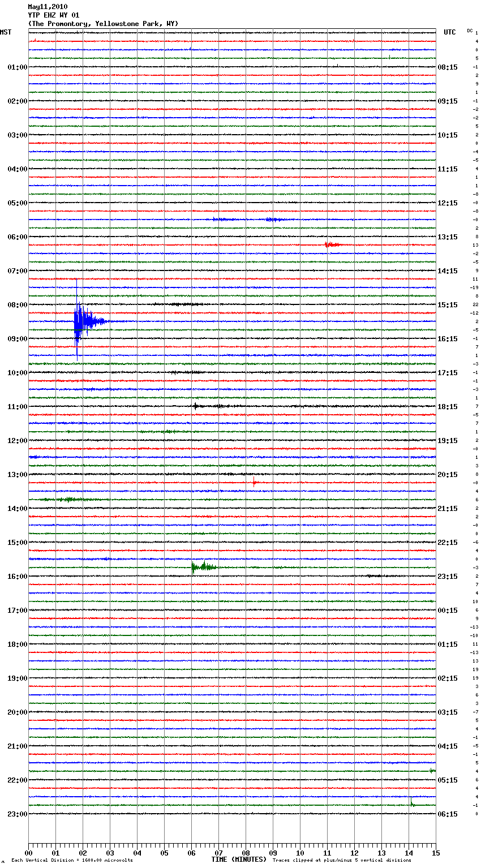Click minute tick label 06 on bottom axis

[x=191, y=853]
